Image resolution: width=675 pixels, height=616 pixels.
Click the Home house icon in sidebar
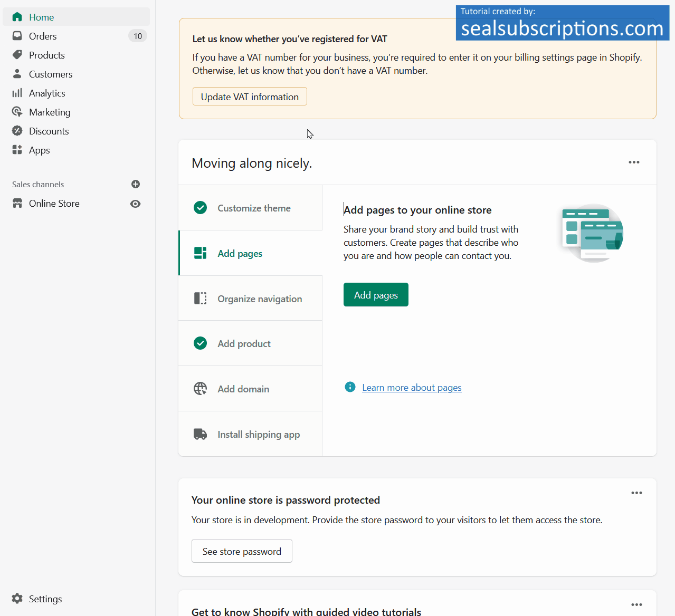(x=17, y=17)
